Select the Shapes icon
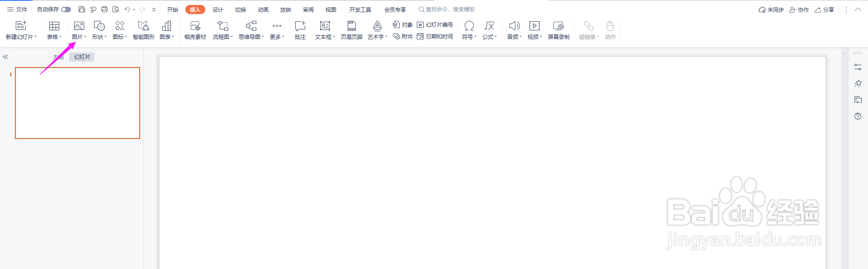The image size is (868, 269). pyautogui.click(x=99, y=26)
